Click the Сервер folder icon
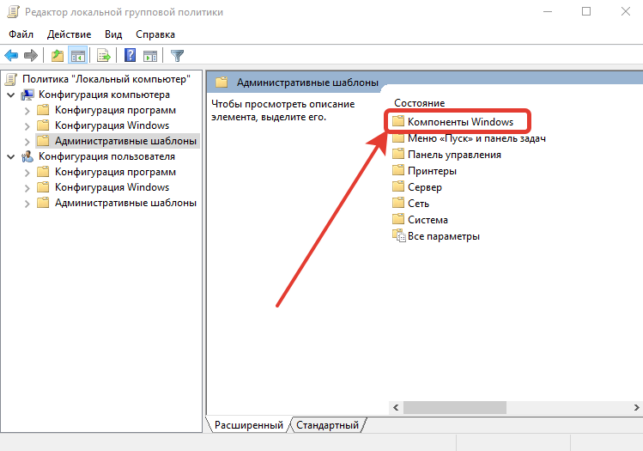The width and height of the screenshot is (643, 451). pyautogui.click(x=398, y=187)
